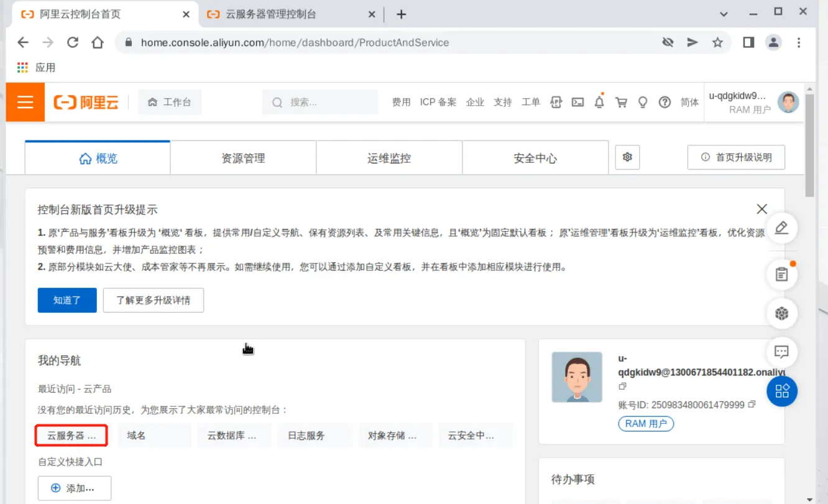Switch to the 运维监控 tab
The height and width of the screenshot is (504, 828).
389,158
